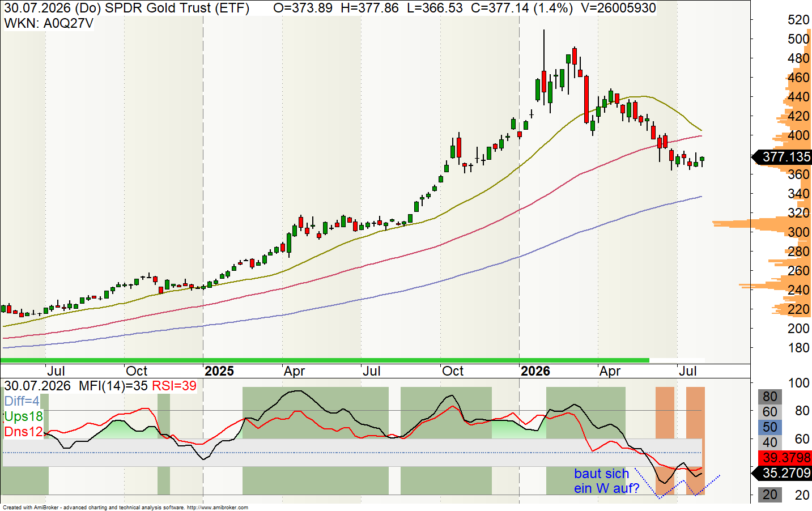Click the bold "2026" year label
The width and height of the screenshot is (812, 511).
pos(535,371)
